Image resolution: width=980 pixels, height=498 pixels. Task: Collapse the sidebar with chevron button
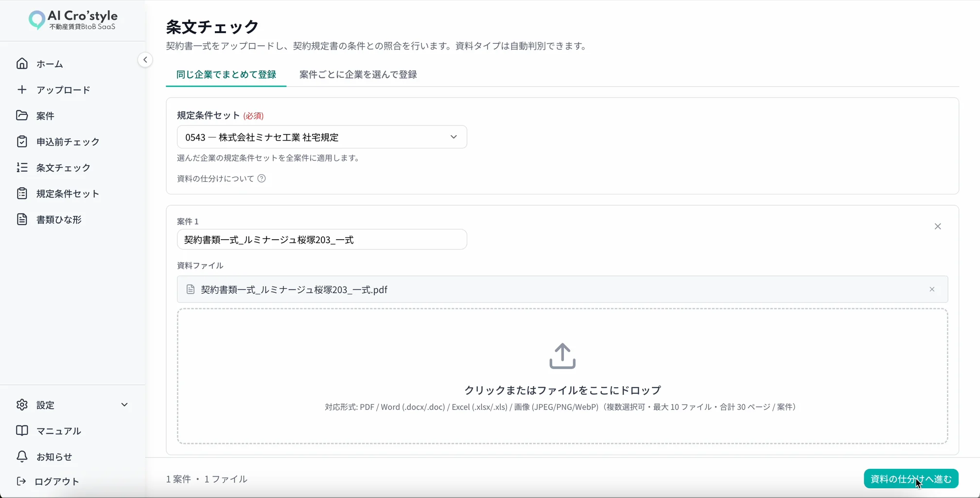pos(145,60)
